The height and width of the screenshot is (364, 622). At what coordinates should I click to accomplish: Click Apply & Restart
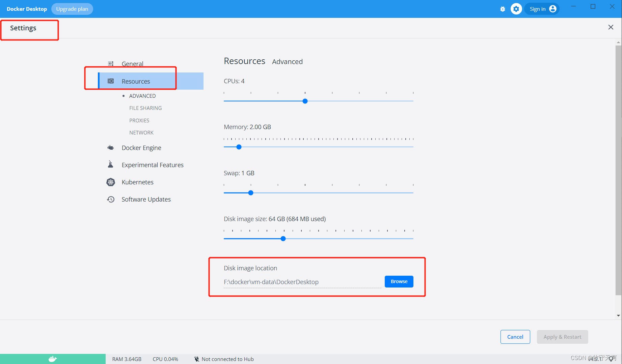pos(562,337)
